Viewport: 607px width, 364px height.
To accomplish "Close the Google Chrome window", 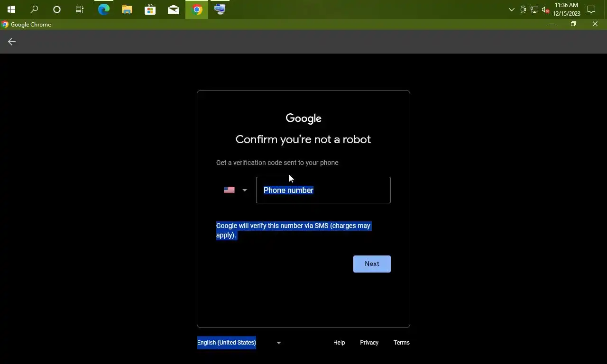I will (x=595, y=24).
